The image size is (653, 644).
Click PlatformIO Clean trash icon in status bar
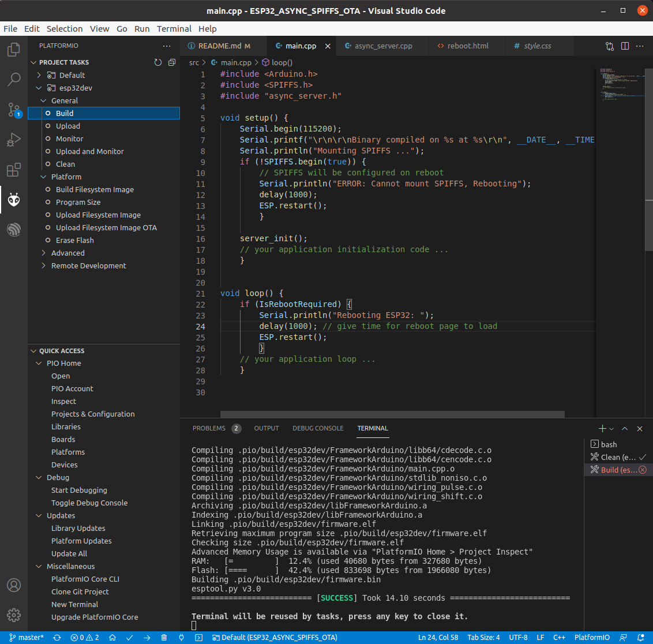tap(164, 637)
